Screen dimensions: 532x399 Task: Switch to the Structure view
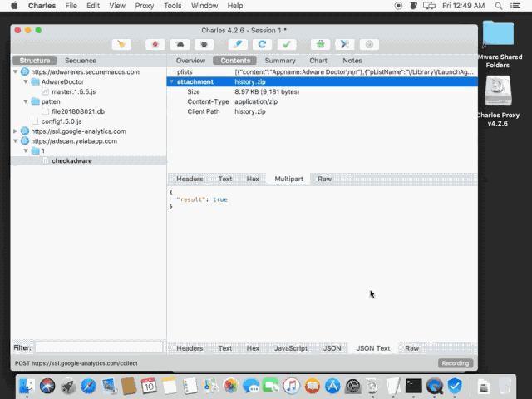coord(35,61)
